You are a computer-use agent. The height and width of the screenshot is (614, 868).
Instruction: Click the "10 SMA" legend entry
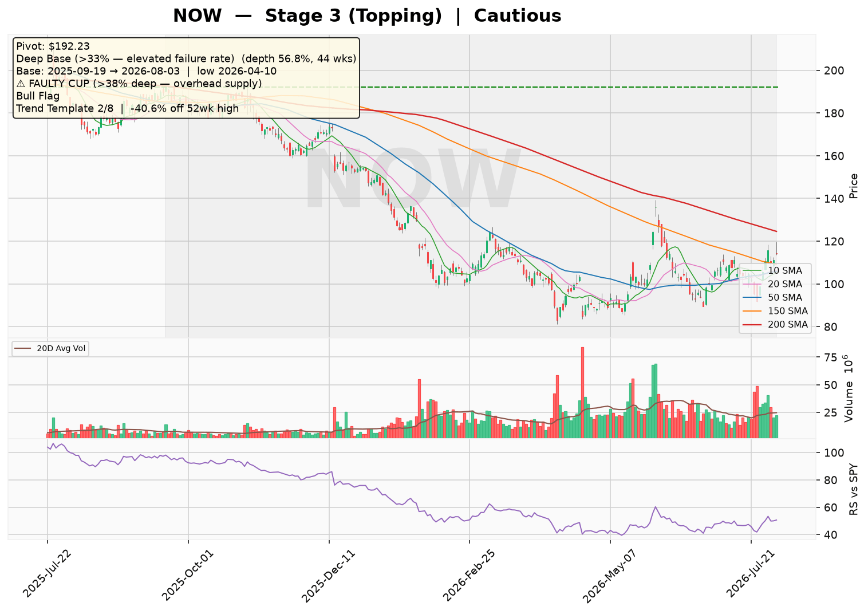[x=776, y=270]
